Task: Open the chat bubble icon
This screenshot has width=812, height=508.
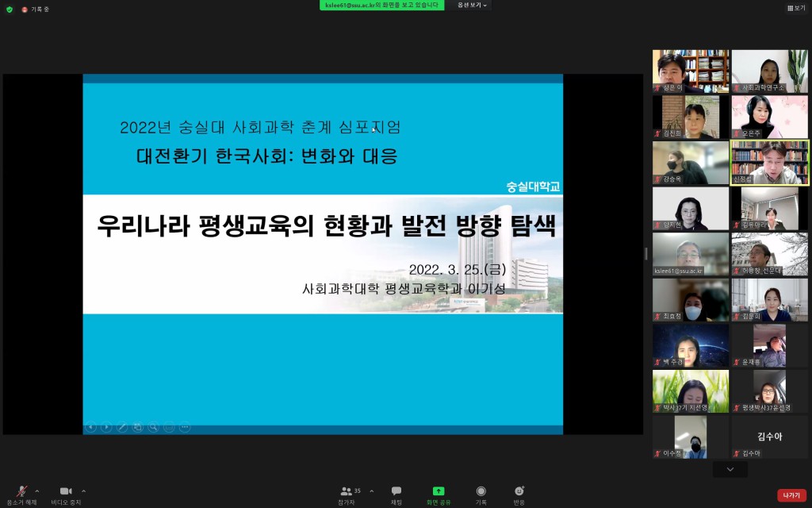Action: [396, 491]
